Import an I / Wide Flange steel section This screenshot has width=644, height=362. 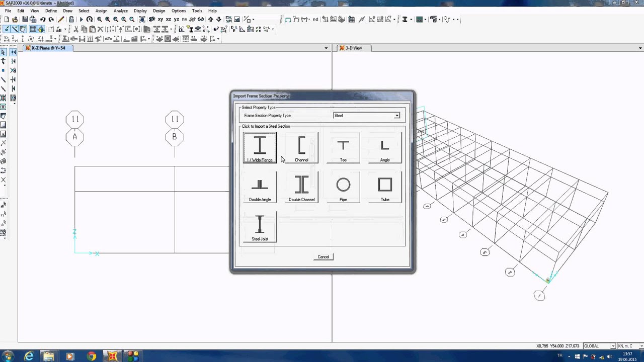tap(260, 148)
